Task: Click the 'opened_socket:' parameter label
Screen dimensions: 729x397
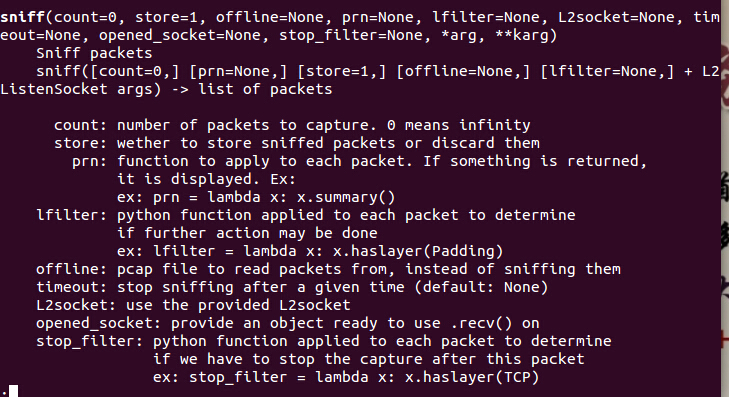Action: coord(99,324)
